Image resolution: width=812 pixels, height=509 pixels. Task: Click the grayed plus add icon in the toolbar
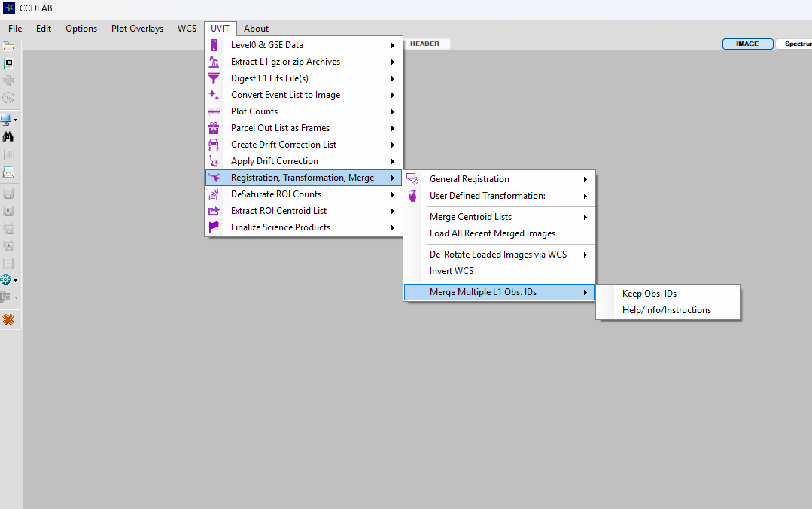[8, 81]
